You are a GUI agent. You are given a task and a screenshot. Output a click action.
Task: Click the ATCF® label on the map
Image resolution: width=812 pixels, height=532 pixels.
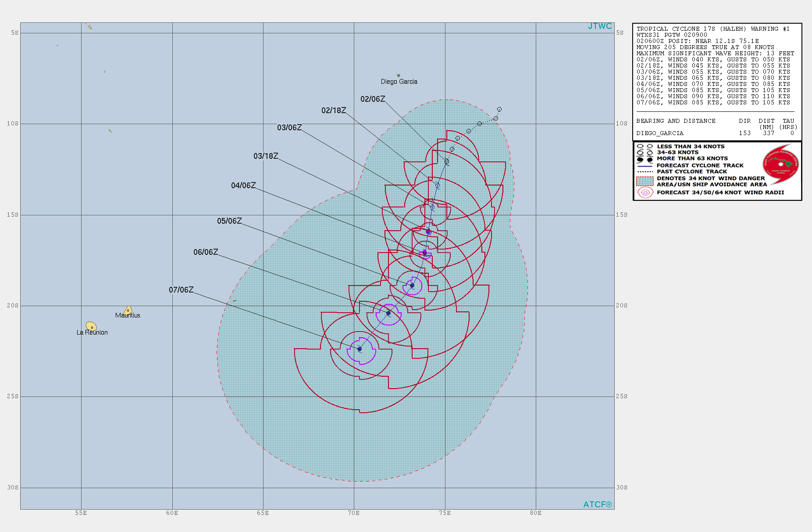tap(597, 504)
